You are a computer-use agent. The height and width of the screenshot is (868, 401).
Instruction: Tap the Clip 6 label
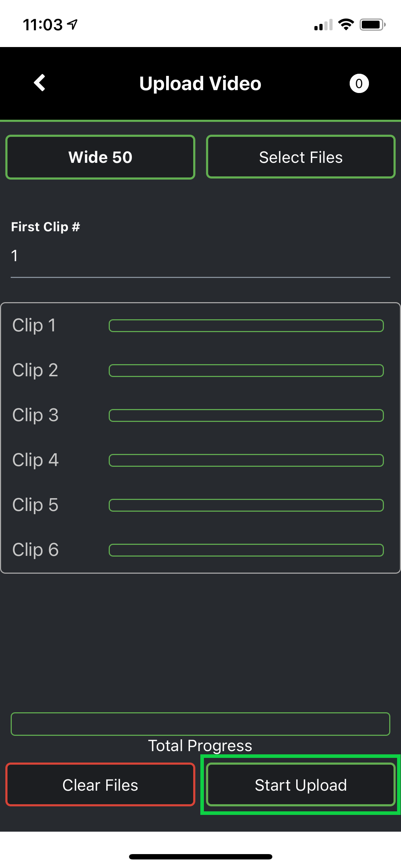click(35, 550)
